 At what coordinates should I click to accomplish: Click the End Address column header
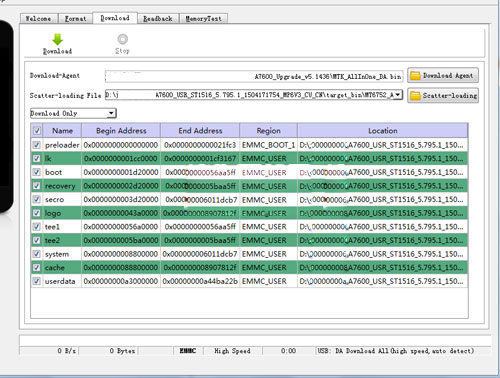point(200,131)
